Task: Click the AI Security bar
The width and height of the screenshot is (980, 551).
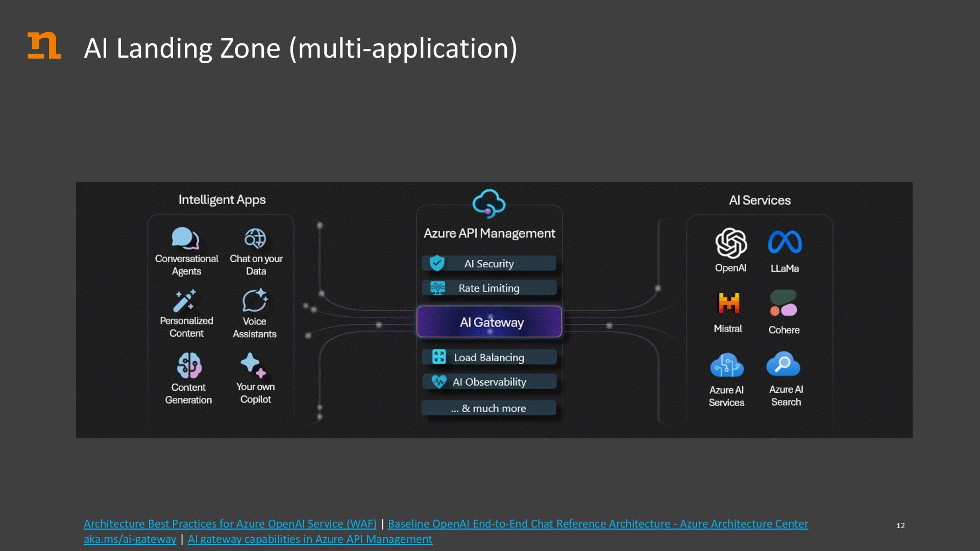Action: 489,263
